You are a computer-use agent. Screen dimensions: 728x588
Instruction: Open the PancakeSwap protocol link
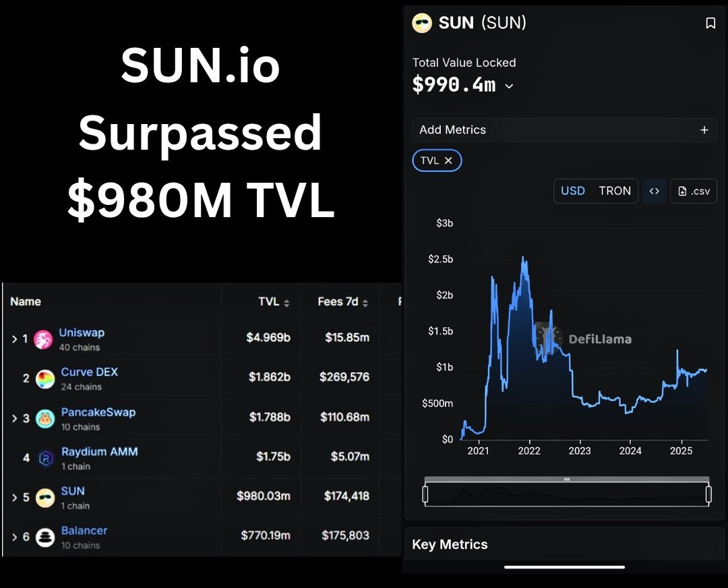tap(98, 413)
